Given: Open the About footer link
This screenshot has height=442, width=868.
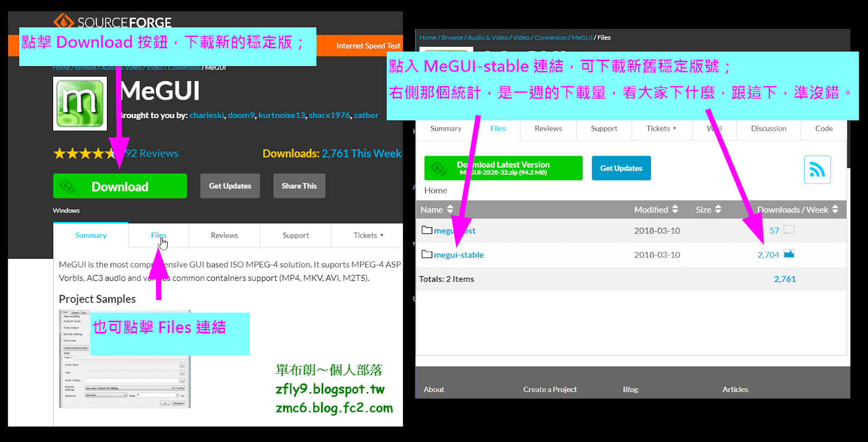Looking at the screenshot, I should 434,389.
